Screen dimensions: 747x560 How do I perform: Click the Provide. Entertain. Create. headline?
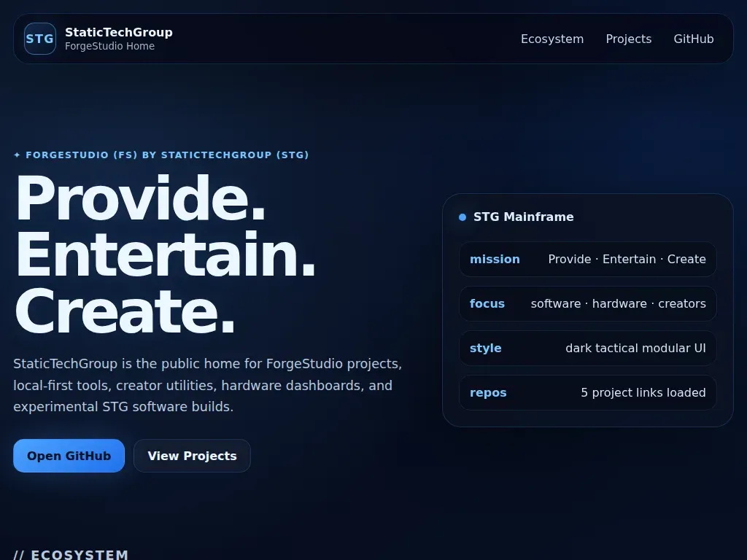(166, 254)
